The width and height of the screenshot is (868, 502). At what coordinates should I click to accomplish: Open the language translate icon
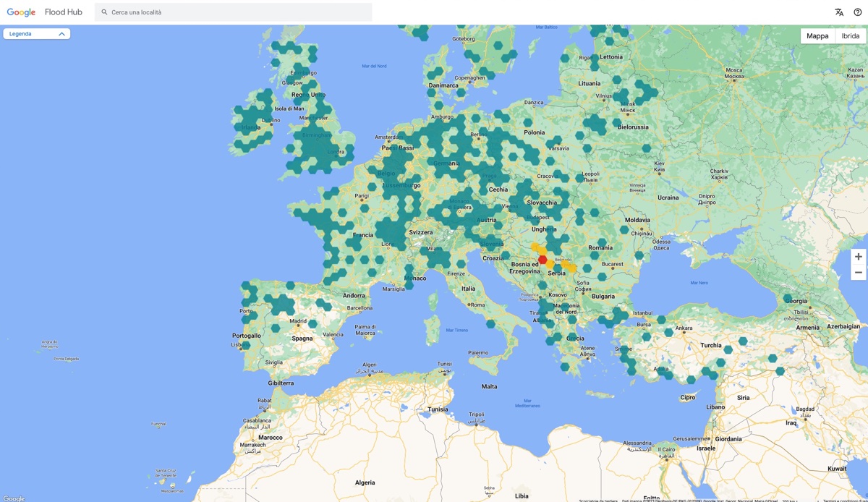click(839, 12)
